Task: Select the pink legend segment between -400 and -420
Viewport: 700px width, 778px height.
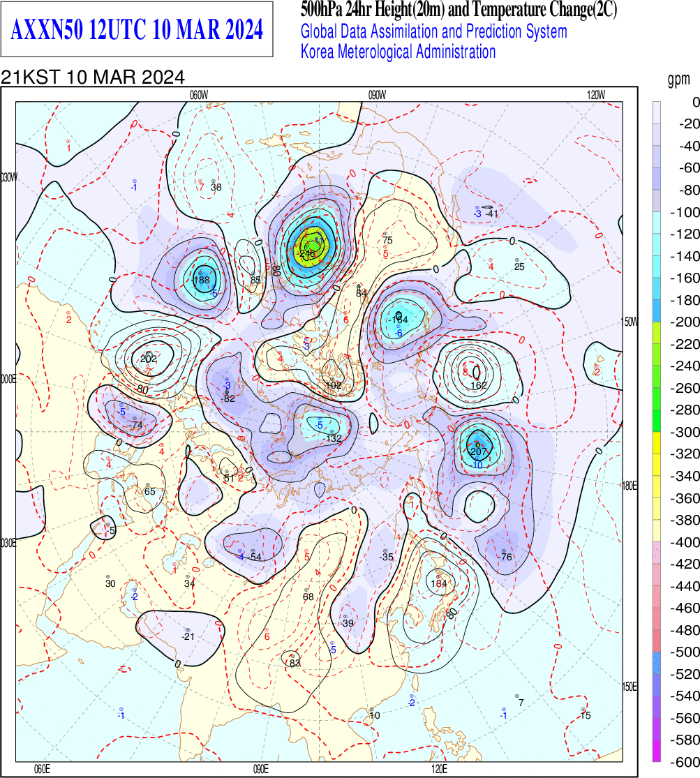Action: [656, 552]
